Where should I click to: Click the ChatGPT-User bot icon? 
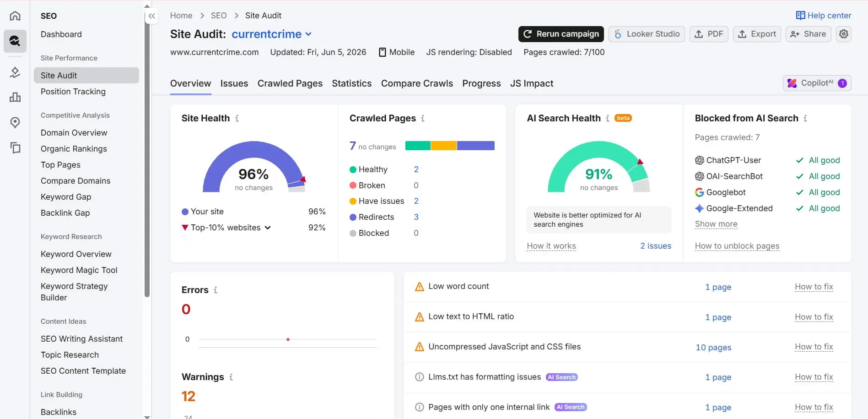[x=700, y=160]
